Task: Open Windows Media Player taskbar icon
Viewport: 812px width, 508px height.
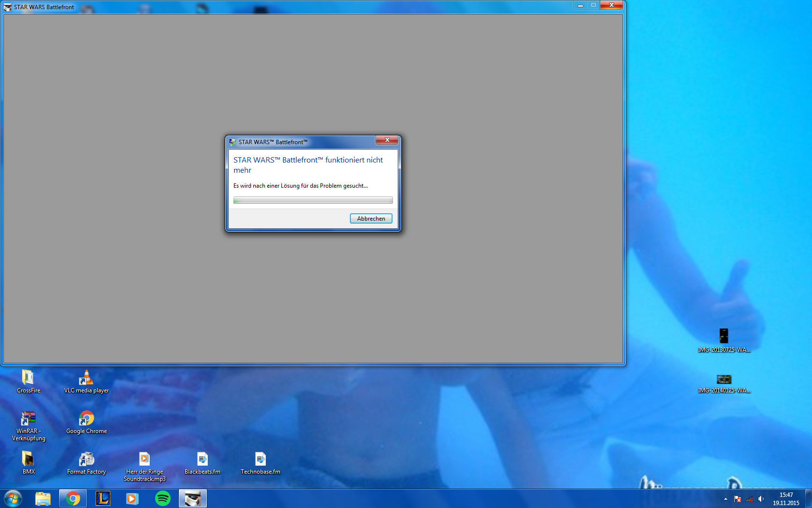Action: coord(132,498)
